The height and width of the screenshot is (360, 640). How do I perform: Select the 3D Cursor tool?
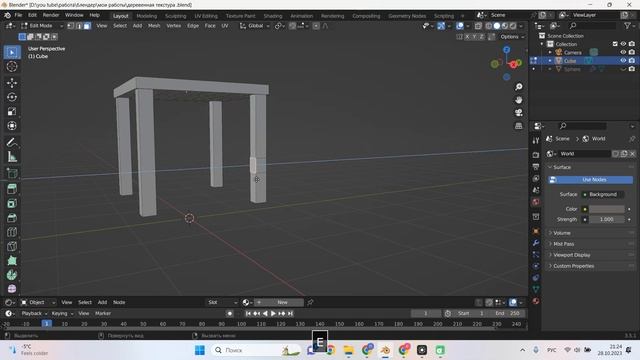[12, 67]
